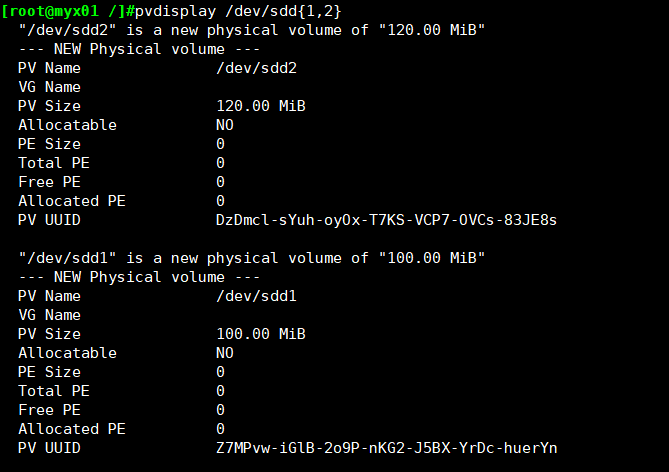Click the 100.00 MiB PV Size value
The image size is (669, 472).
(x=261, y=334)
